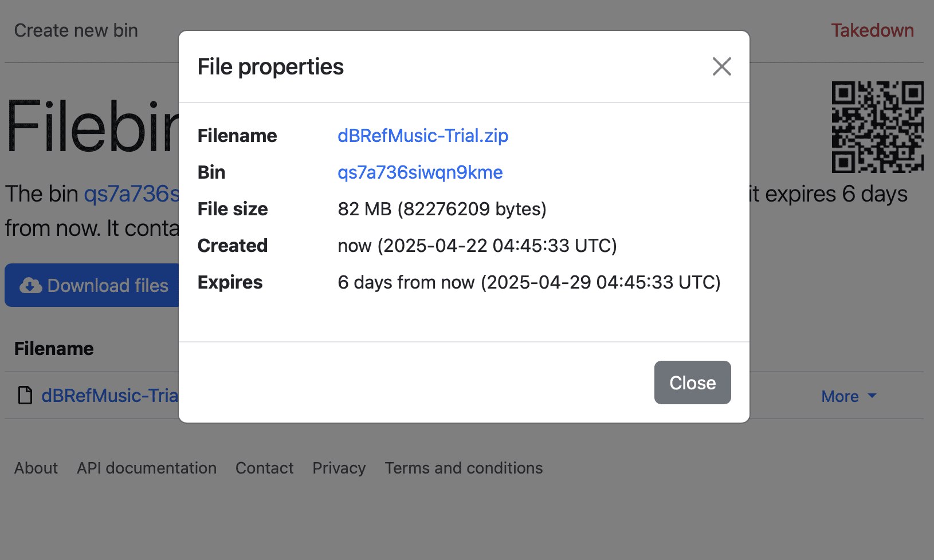This screenshot has width=934, height=560.
Task: Open the qs7a736siwqn9kme bin link in dialog
Action: tap(420, 172)
